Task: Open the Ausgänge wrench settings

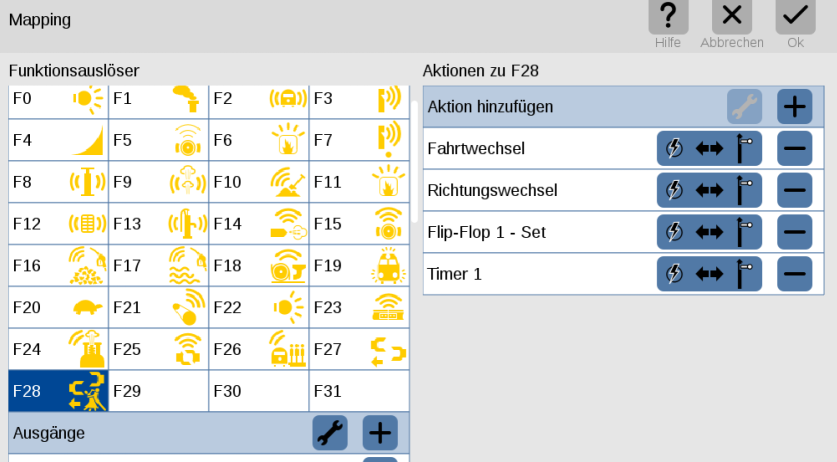Action: click(330, 433)
